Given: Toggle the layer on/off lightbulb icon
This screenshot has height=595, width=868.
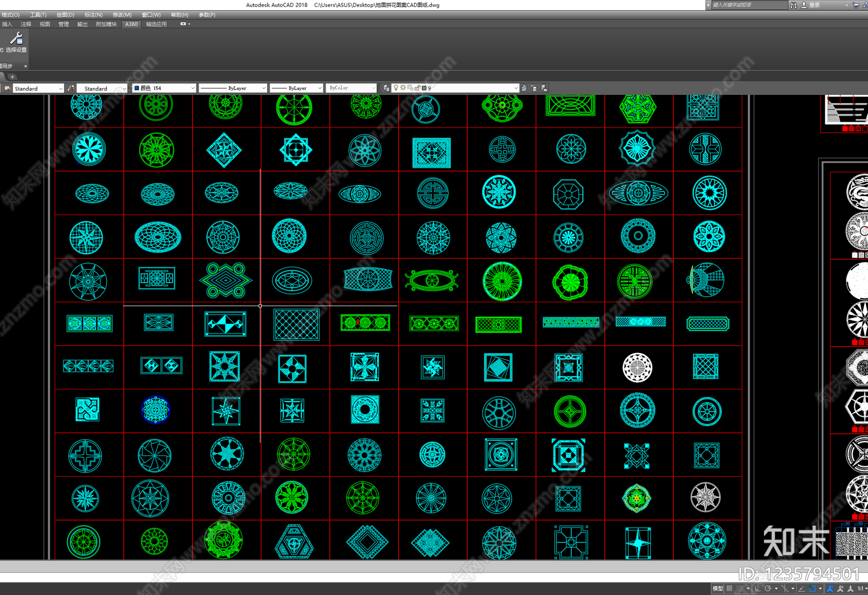Looking at the screenshot, I should (396, 88).
